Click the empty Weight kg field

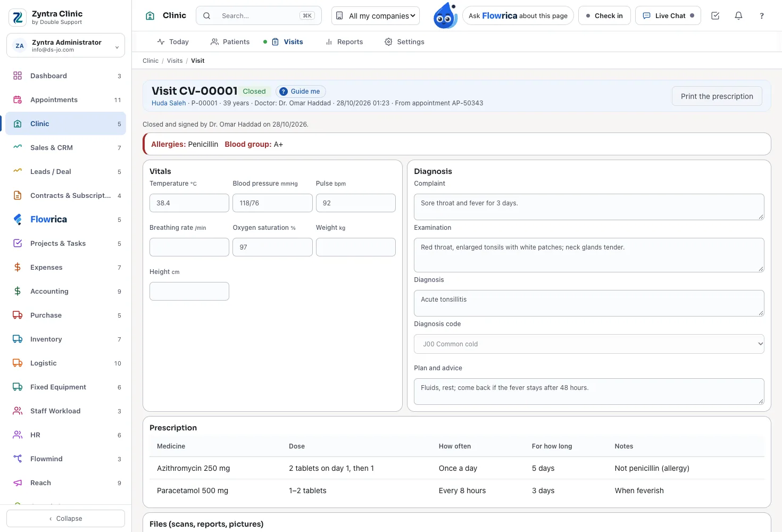click(x=356, y=247)
